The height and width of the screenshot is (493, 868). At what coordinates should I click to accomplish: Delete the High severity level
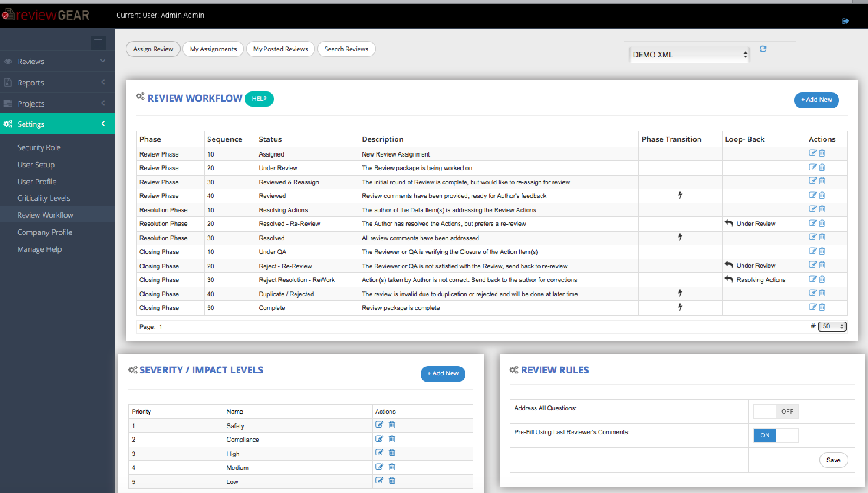pos(391,453)
